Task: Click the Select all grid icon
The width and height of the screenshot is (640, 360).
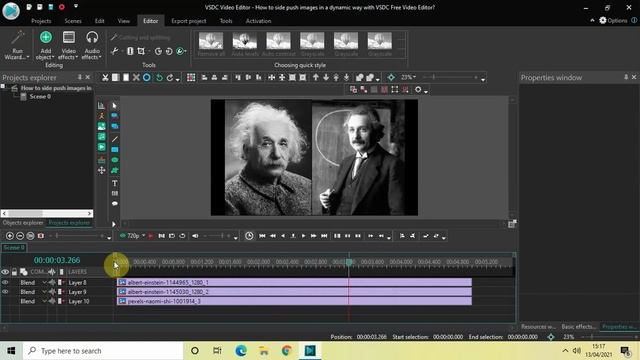Action: coord(191,78)
